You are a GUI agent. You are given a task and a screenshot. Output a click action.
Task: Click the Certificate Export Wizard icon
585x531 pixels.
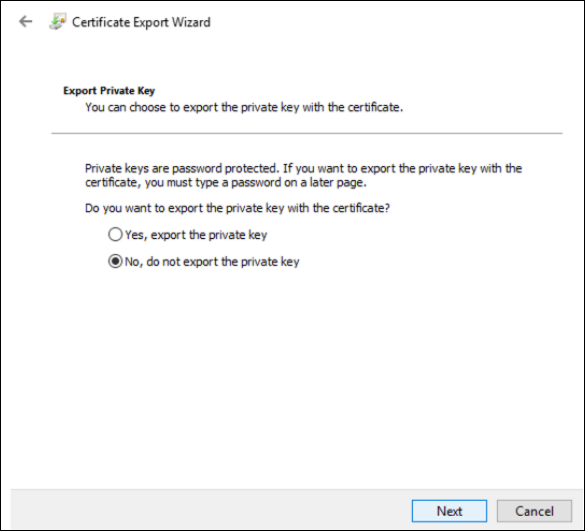pyautogui.click(x=58, y=21)
